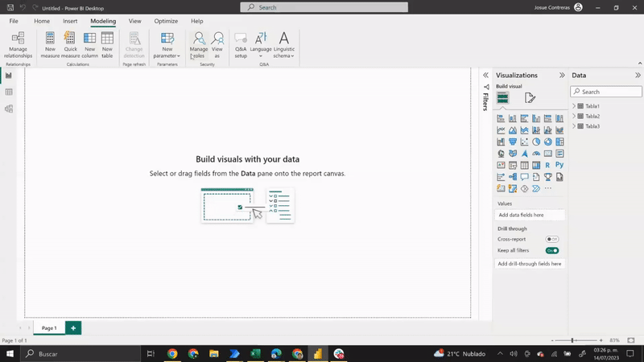This screenshot has height=362, width=644.
Task: Save the report with disk icon
Action: point(10,7)
